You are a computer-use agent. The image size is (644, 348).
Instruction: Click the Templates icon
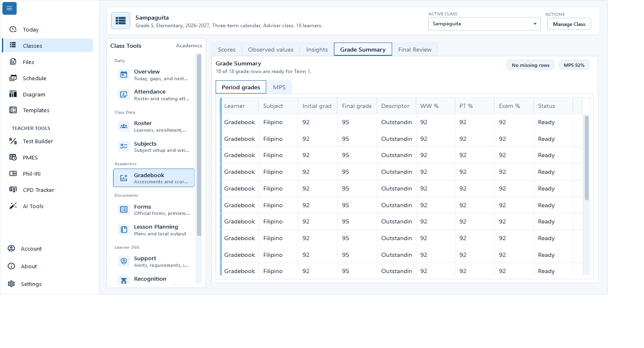coord(13,110)
